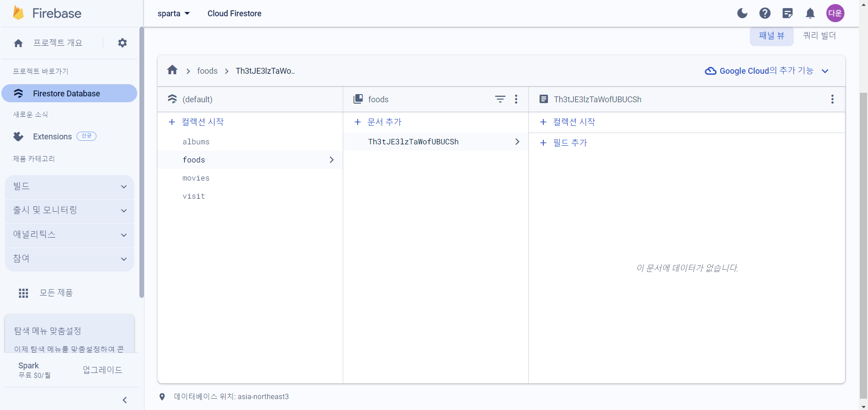
Task: Click the foods collection header icon
Action: pos(358,99)
